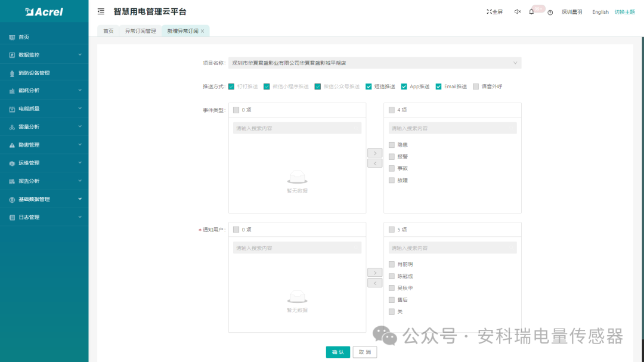The width and height of the screenshot is (644, 362).
Task: Toggle the 短信推送 checkbox
Action: click(369, 86)
